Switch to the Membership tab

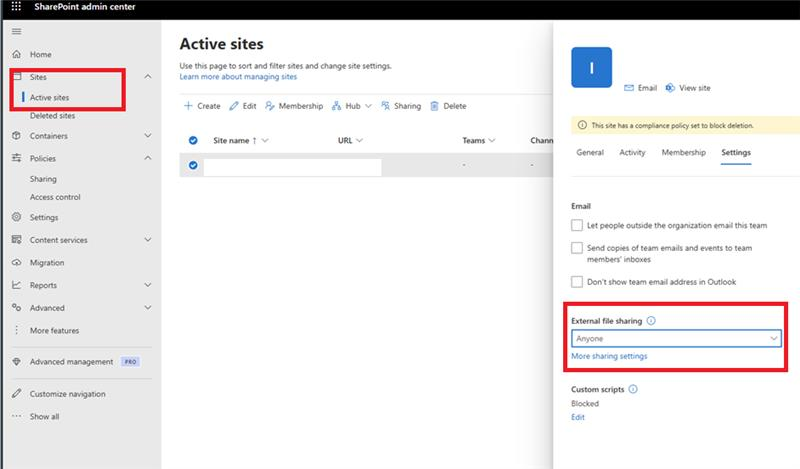coord(684,152)
